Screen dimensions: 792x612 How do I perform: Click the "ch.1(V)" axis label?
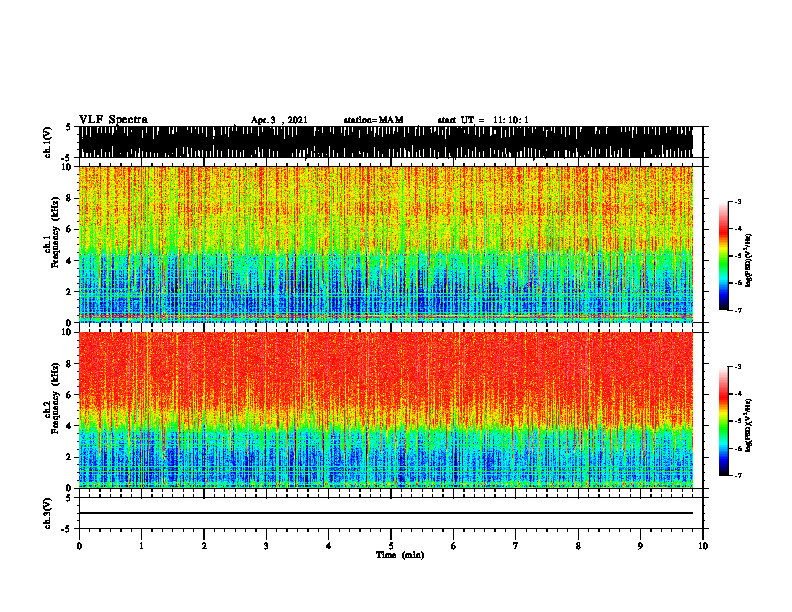(x=48, y=142)
